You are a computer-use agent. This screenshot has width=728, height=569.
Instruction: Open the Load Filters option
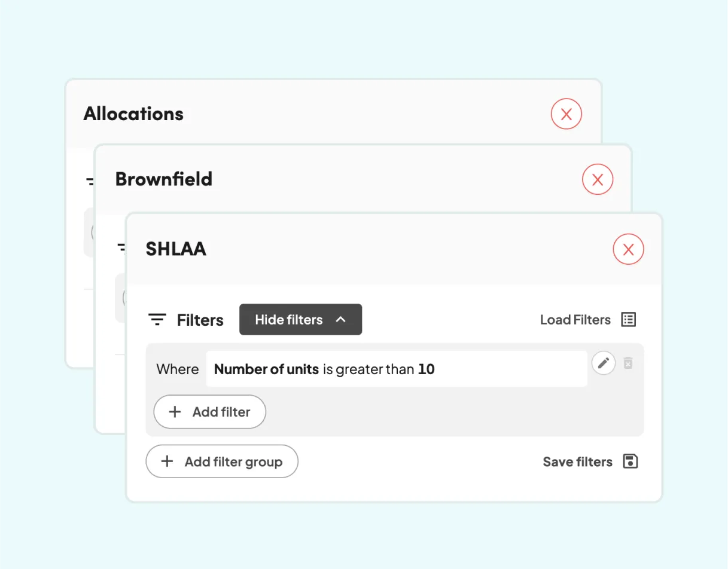coord(575,319)
